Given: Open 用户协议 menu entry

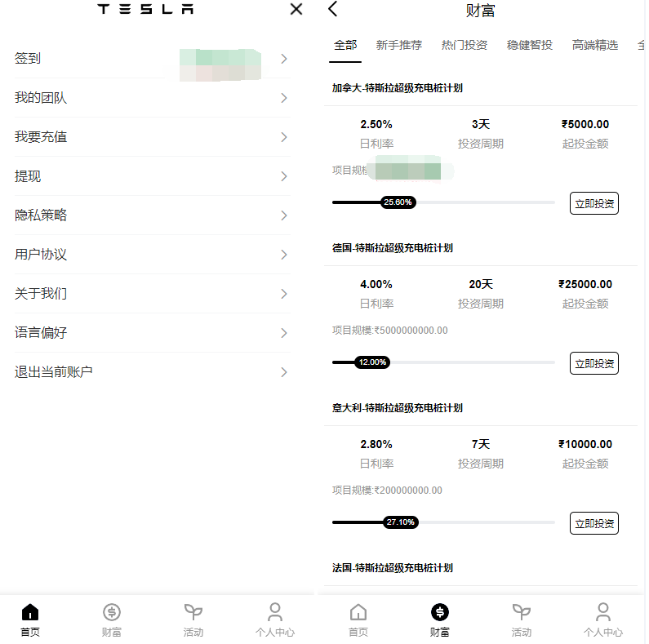Looking at the screenshot, I should pyautogui.click(x=153, y=255).
